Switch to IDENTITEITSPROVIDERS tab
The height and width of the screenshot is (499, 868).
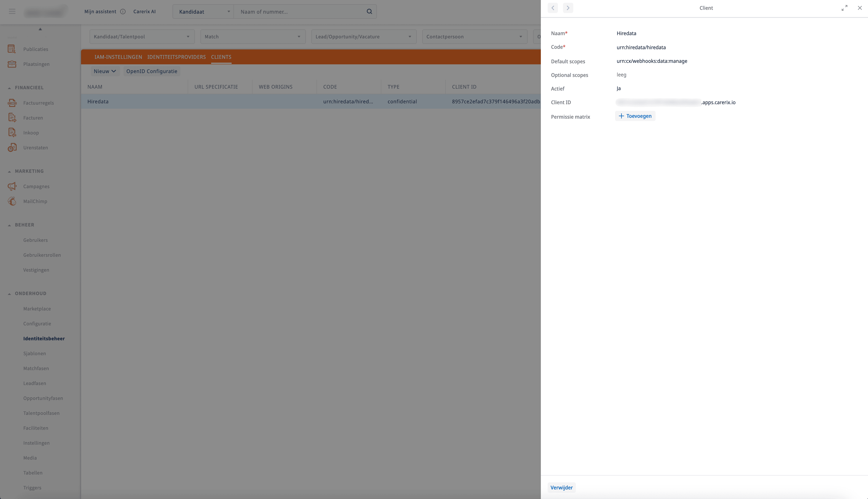(x=177, y=57)
